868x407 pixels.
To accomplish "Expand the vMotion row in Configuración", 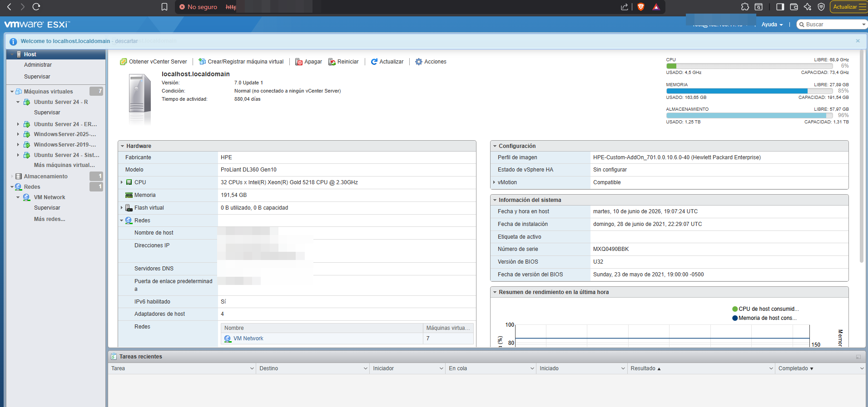I will pos(494,182).
